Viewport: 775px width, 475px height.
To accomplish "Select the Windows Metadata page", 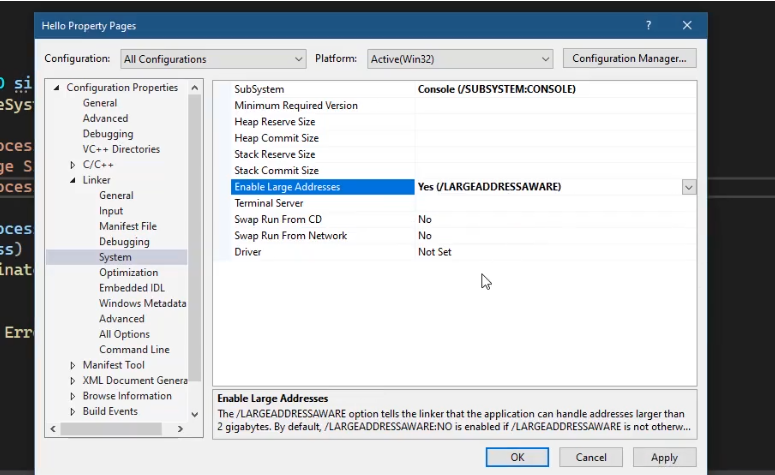I will (142, 303).
